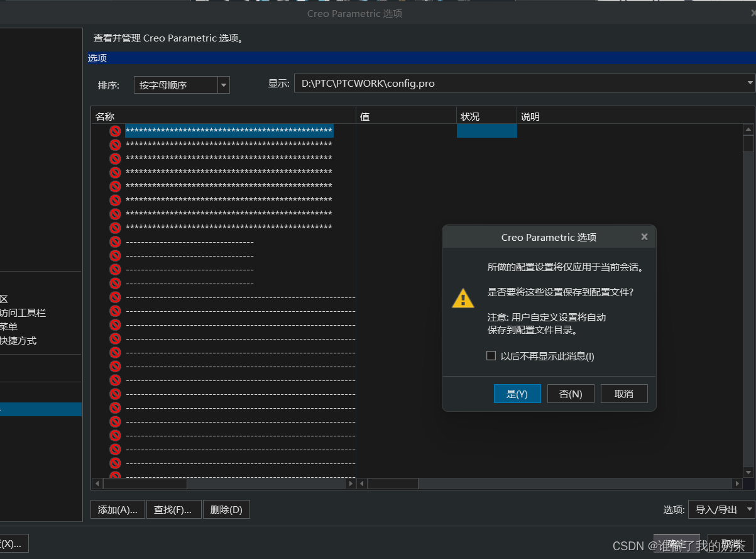756x559 pixels.
Task: Click the 名称 column header
Action: pos(106,116)
